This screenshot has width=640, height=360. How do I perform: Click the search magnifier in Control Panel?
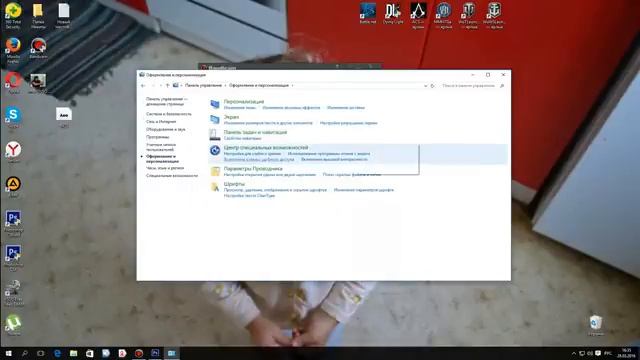pyautogui.click(x=502, y=86)
